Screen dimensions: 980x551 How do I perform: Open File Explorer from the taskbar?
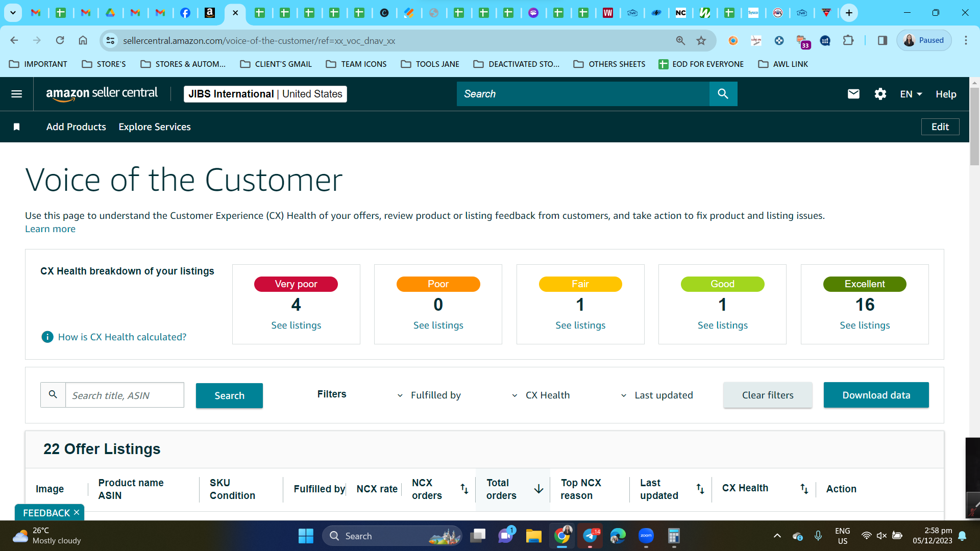point(534,536)
